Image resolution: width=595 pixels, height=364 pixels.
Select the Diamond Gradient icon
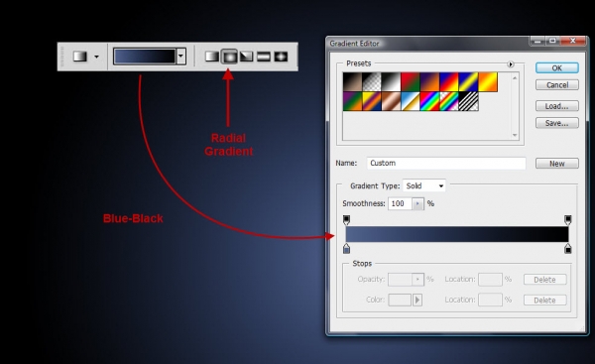(x=281, y=57)
